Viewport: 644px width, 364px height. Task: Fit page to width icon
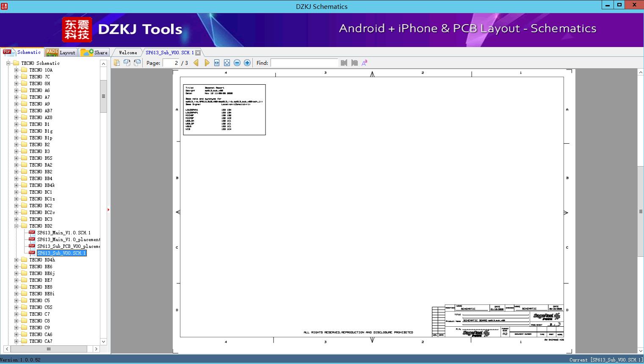point(217,63)
